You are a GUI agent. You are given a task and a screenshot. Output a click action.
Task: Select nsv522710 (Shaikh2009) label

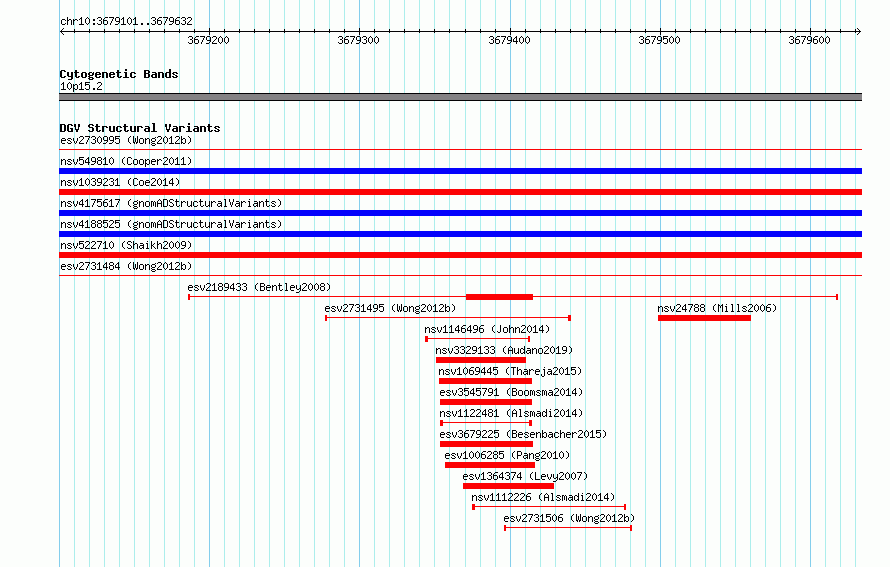(126, 245)
